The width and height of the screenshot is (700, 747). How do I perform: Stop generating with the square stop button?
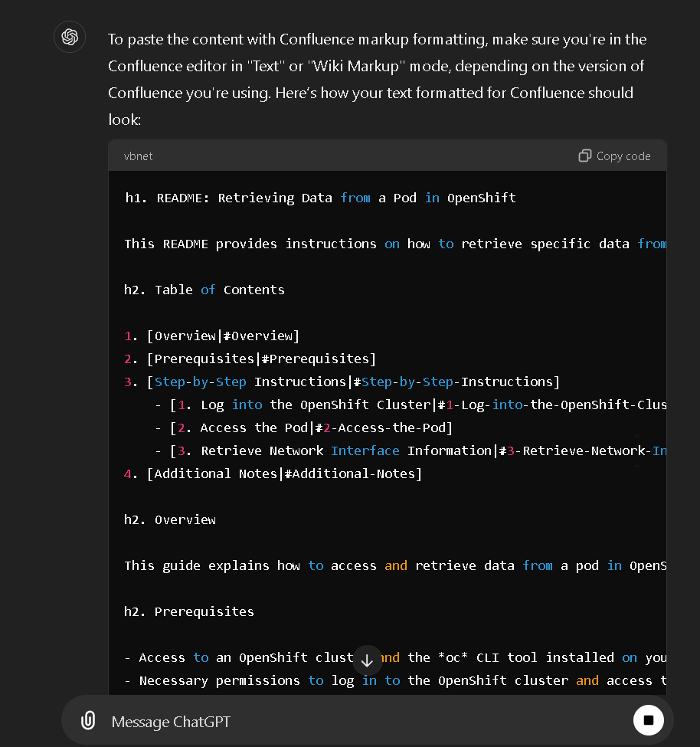(x=648, y=720)
